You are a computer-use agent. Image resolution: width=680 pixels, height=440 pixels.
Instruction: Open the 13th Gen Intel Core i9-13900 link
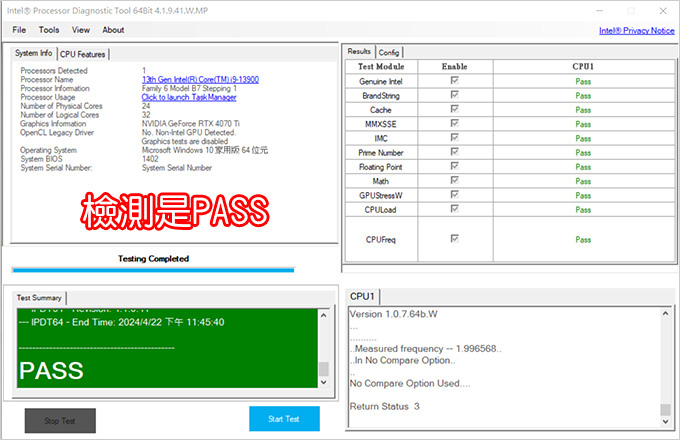point(200,79)
